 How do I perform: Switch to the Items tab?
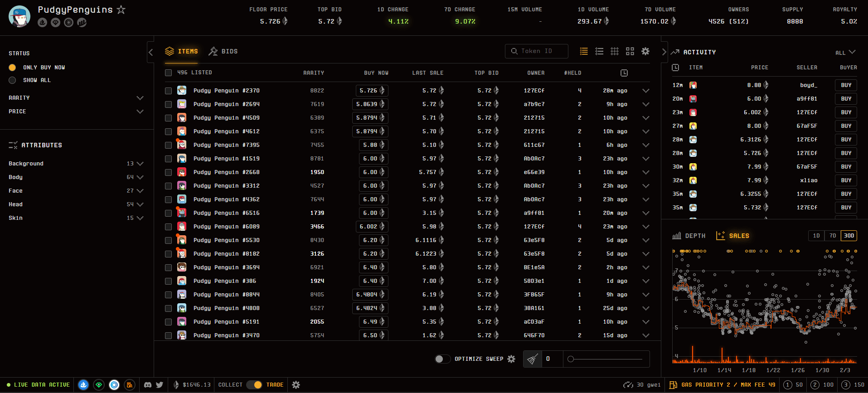(181, 51)
